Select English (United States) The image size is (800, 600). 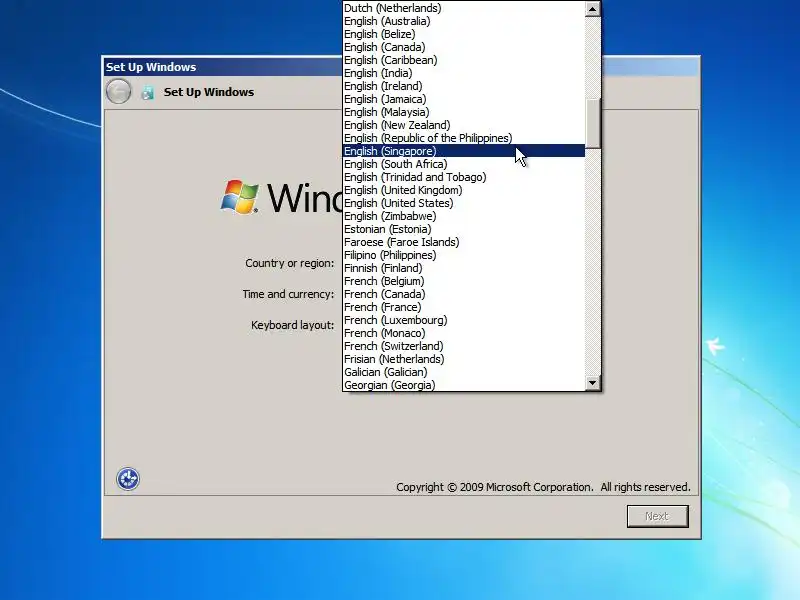pyautogui.click(x=463, y=203)
